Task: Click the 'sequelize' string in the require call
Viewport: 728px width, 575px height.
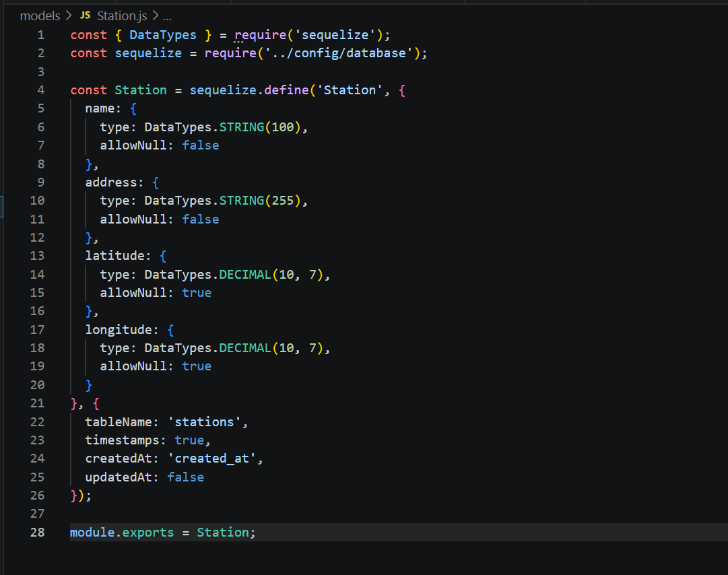Action: pyautogui.click(x=335, y=35)
